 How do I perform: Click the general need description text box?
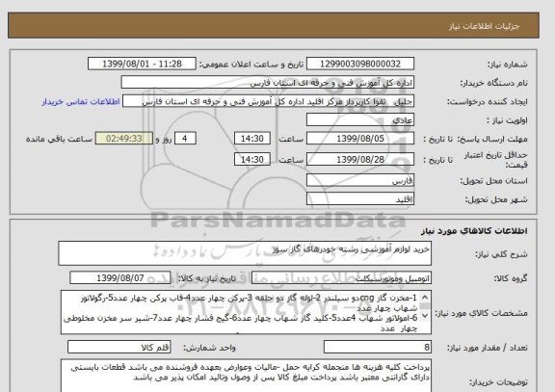(245, 253)
